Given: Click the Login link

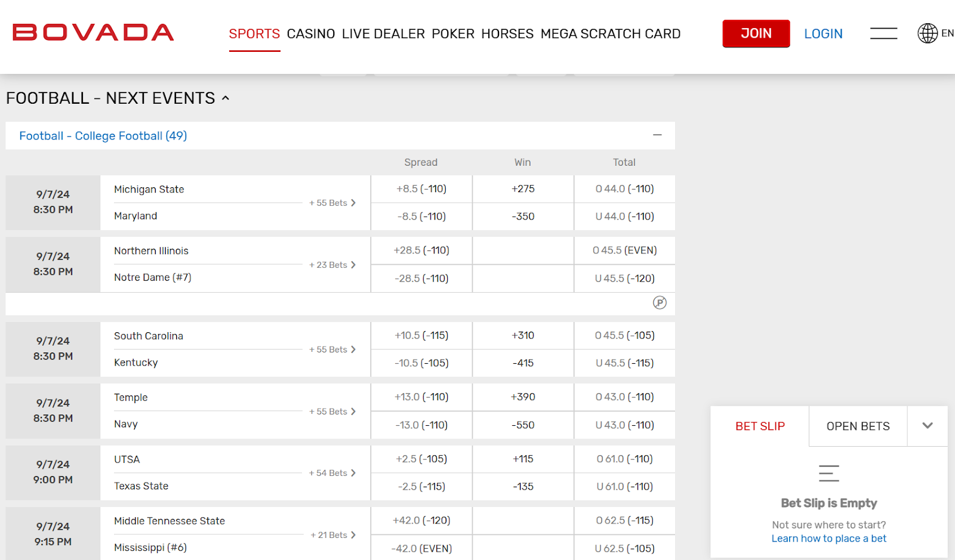Looking at the screenshot, I should (823, 34).
